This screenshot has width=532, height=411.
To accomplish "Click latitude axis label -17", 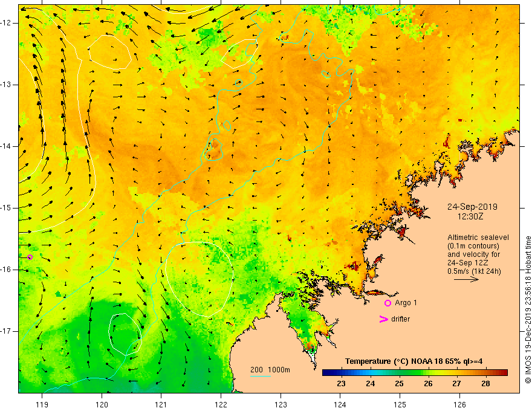I will click(6, 331).
